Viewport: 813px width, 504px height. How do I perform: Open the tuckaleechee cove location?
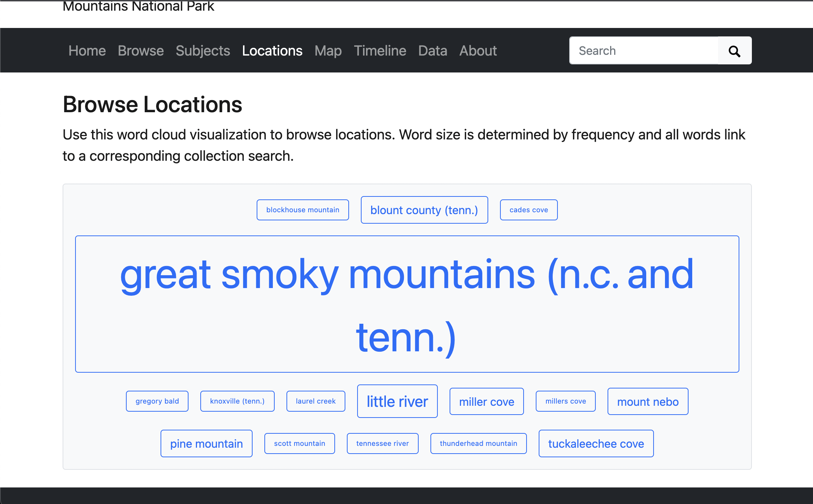(596, 443)
